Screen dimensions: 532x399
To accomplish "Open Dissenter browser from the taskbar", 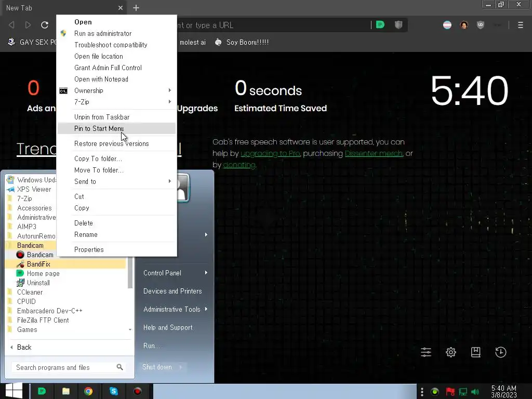I will [x=42, y=391].
